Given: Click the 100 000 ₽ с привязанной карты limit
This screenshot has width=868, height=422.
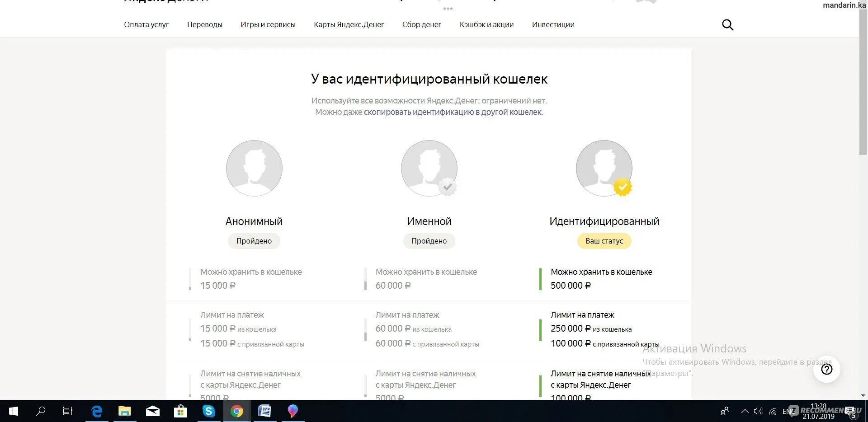Looking at the screenshot, I should click(x=605, y=343).
